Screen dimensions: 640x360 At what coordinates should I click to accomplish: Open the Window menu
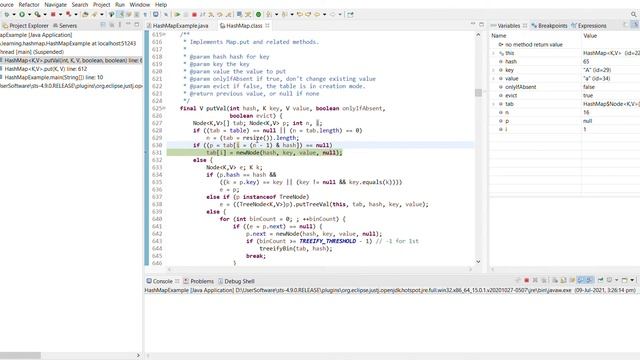click(x=140, y=4)
